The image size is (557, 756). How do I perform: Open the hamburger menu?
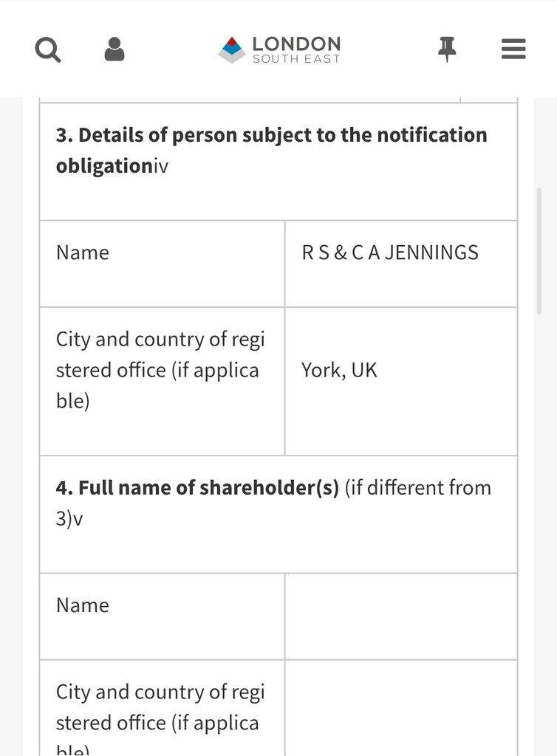click(x=513, y=49)
